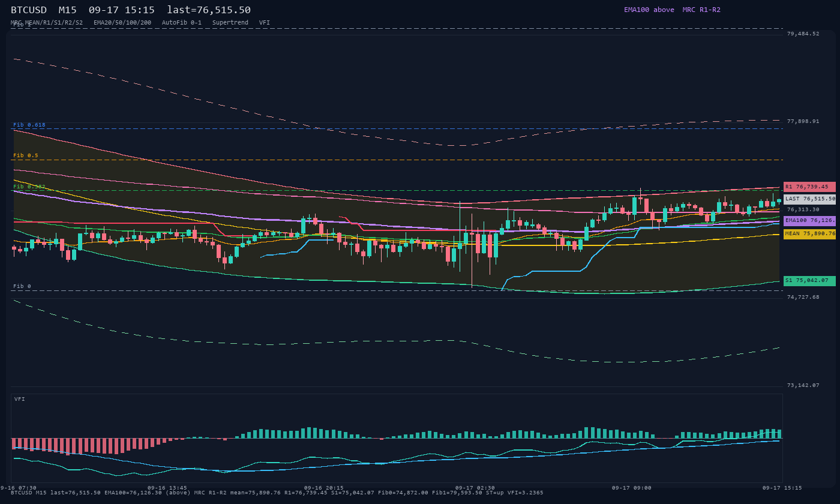
Task: Click the R1 76,739.45 price tag
Action: tap(809, 187)
